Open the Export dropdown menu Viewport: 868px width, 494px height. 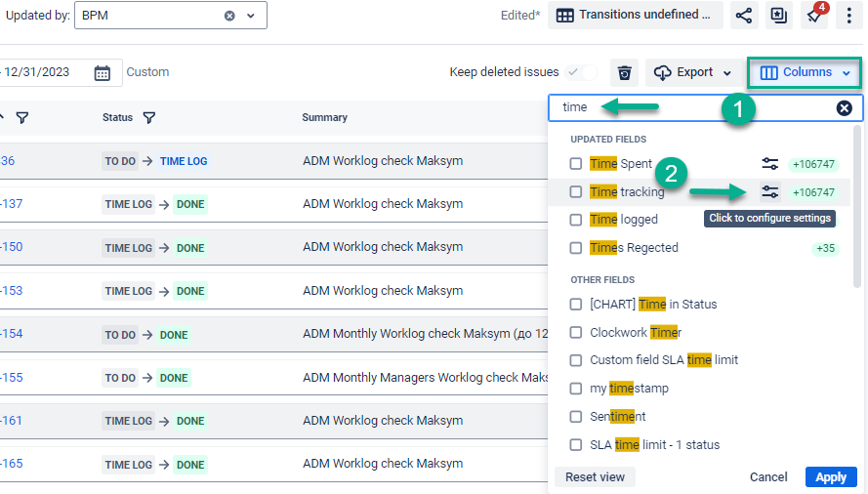click(x=693, y=72)
